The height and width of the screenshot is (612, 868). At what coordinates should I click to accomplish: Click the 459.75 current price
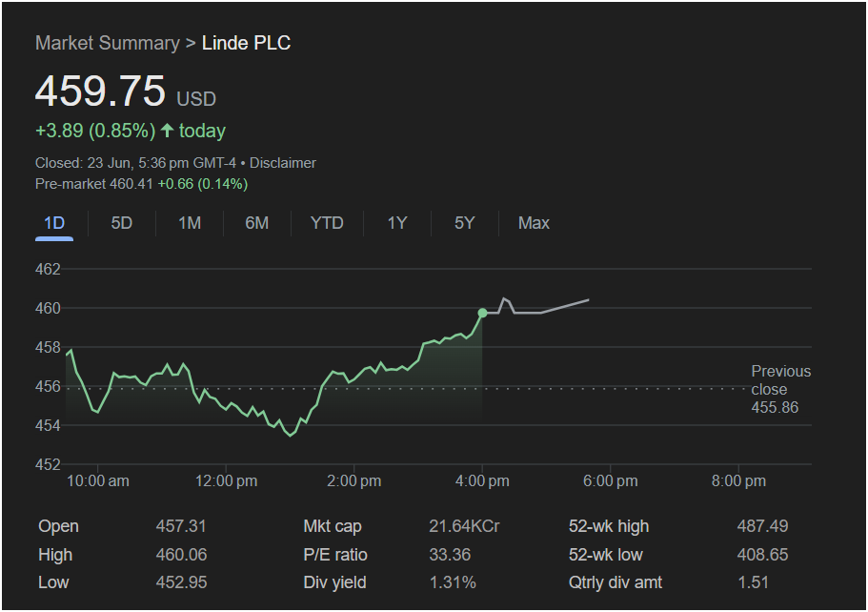click(x=100, y=92)
